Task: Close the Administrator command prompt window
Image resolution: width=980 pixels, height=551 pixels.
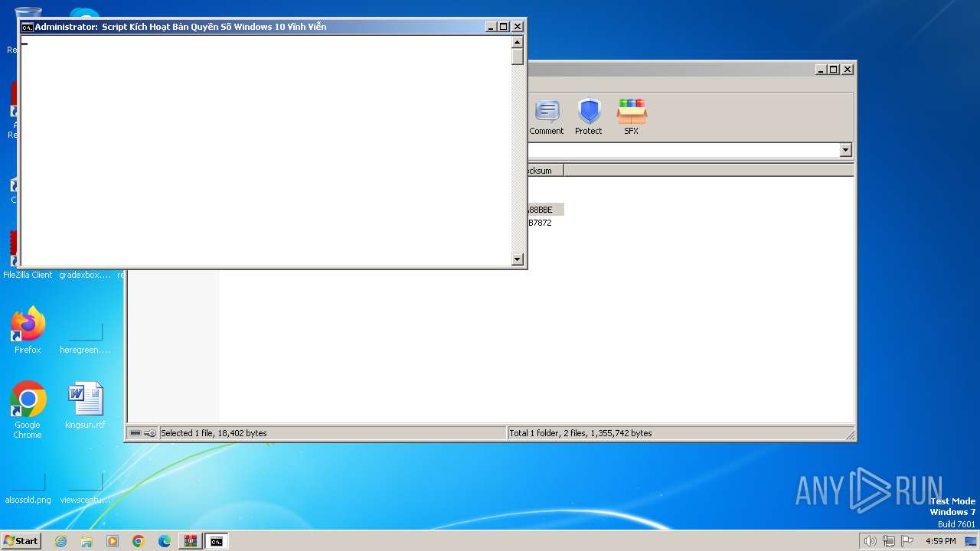Action: [518, 27]
